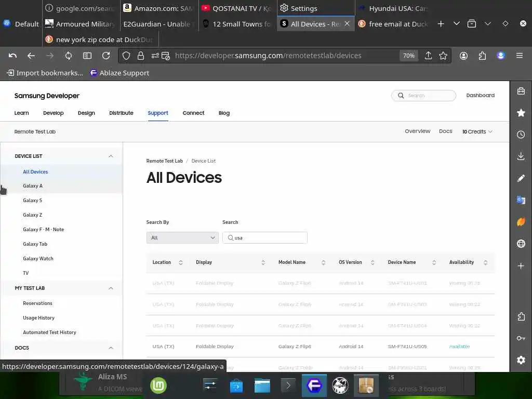This screenshot has width=532, height=399.
Task: Click the Samsung Developer site search box
Action: click(423, 96)
